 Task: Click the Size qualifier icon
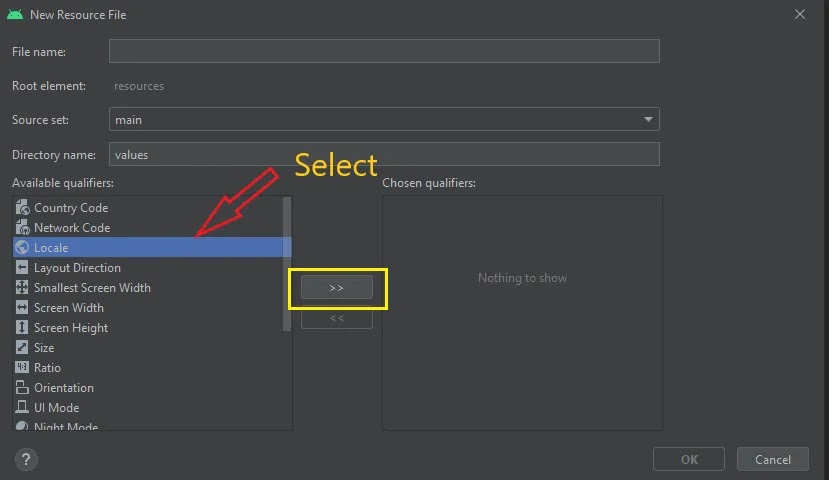[22, 347]
